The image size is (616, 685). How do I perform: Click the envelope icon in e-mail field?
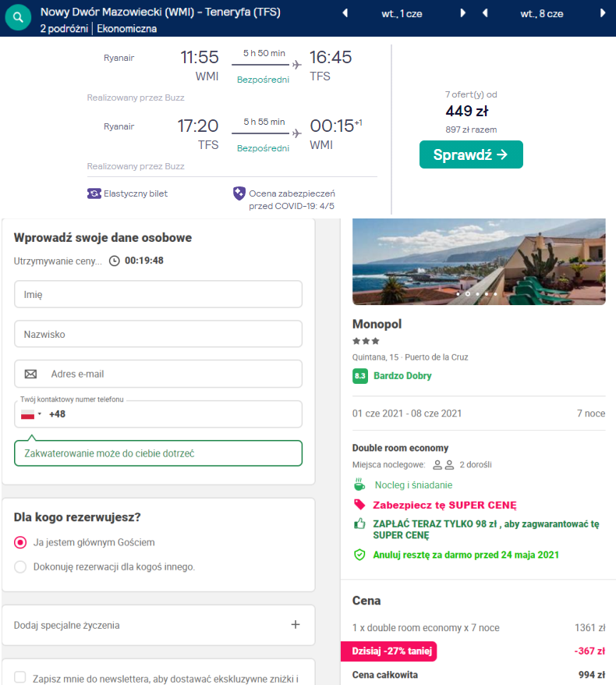(30, 374)
